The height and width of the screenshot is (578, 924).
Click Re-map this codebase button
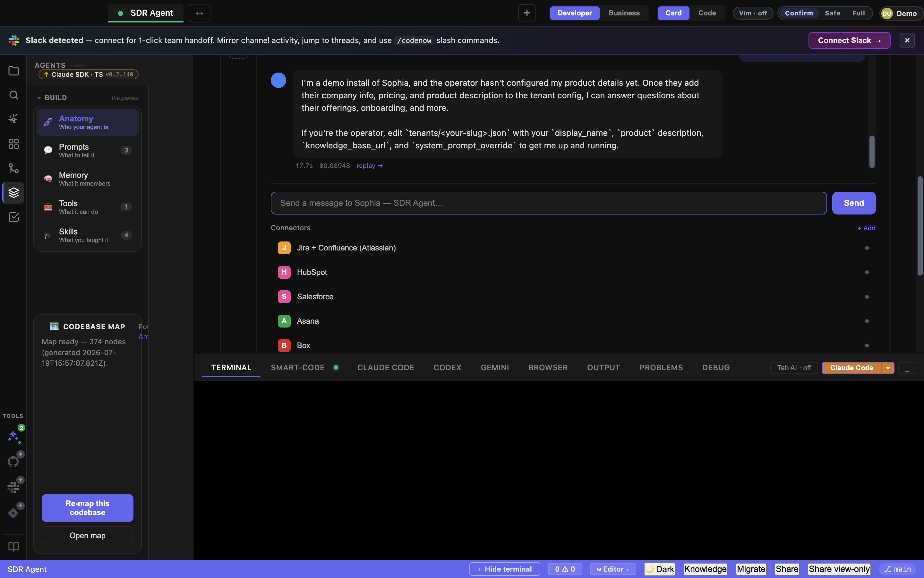pyautogui.click(x=88, y=508)
